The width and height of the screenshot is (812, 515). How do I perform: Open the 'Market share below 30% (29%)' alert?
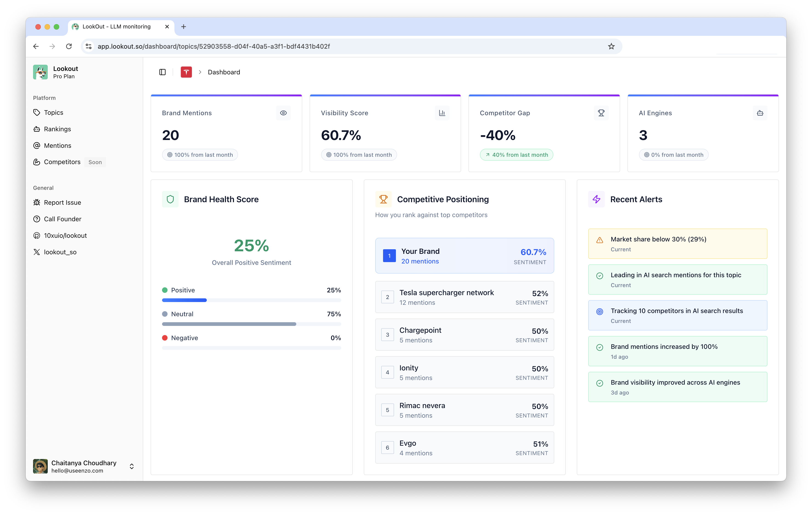(678, 244)
